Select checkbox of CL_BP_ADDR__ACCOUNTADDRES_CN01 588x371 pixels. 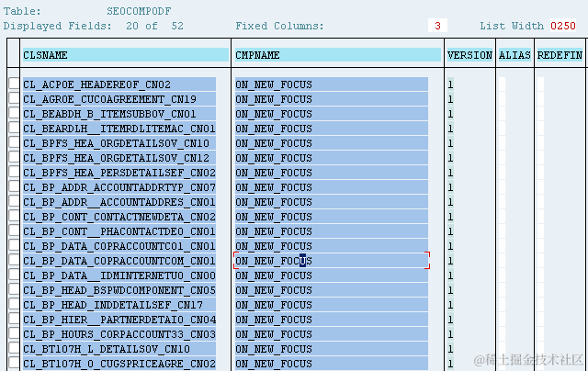coord(14,201)
